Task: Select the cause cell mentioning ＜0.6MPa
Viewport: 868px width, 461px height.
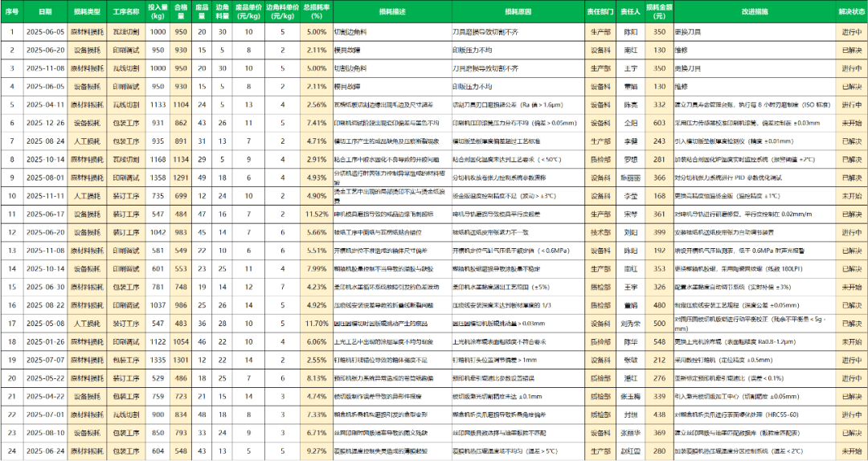Action: [518, 250]
